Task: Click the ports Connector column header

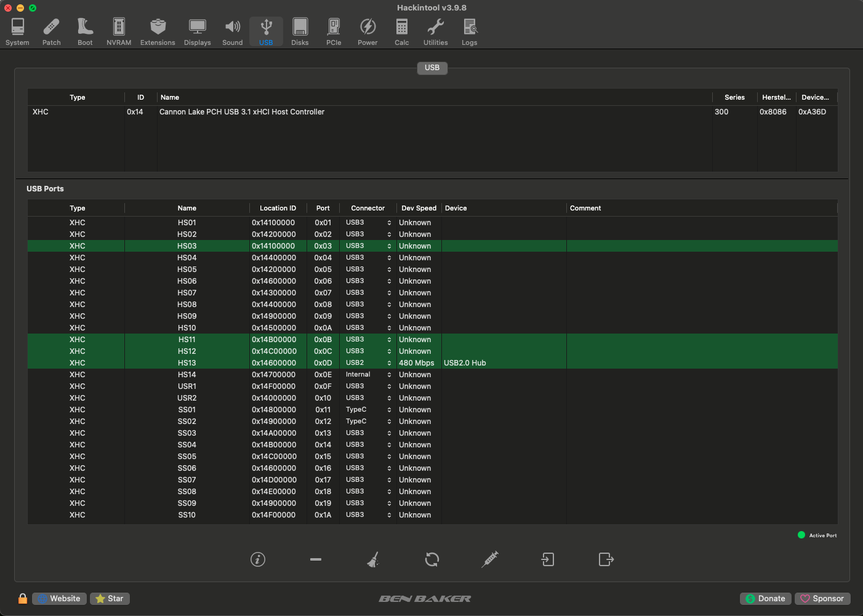Action: coord(368,209)
